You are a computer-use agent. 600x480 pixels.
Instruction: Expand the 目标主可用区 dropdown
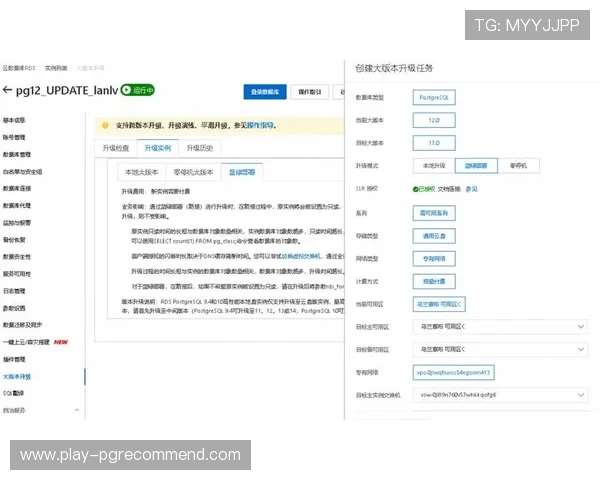point(499,326)
